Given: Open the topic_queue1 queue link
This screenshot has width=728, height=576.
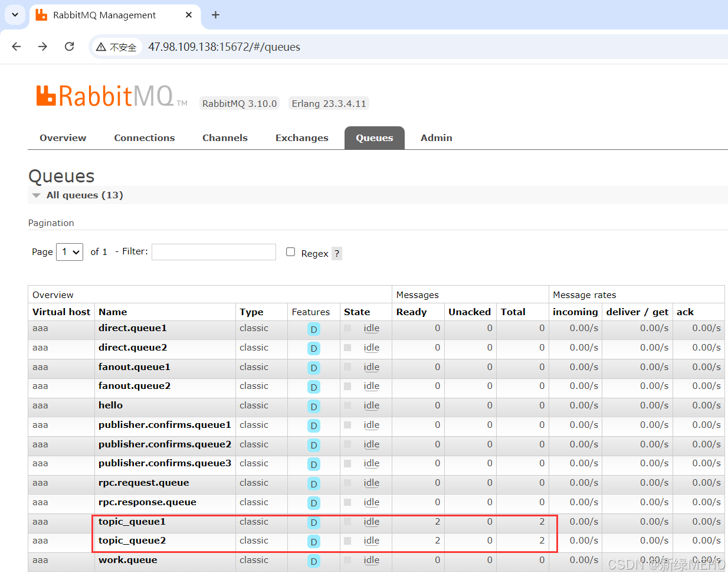Looking at the screenshot, I should [x=132, y=522].
